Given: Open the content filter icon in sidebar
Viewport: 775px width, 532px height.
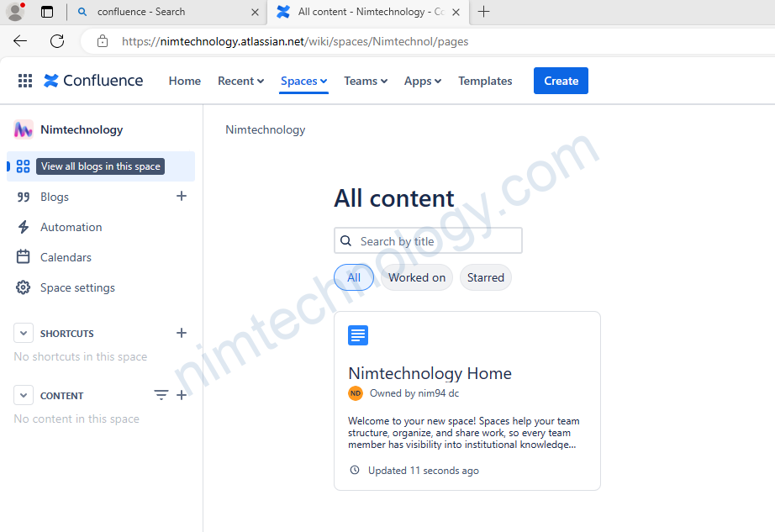Looking at the screenshot, I should 161,395.
